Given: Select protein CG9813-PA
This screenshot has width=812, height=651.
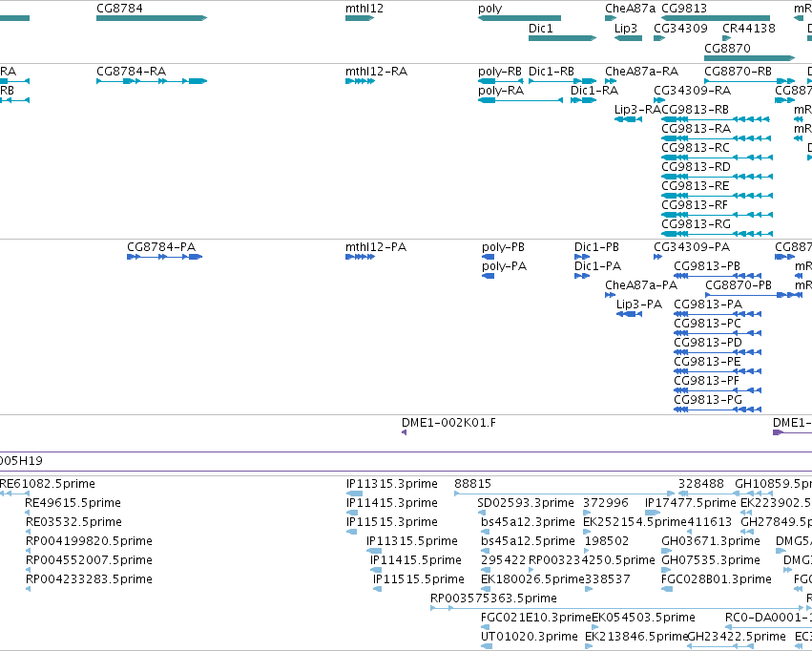Looking at the screenshot, I should point(718,314).
